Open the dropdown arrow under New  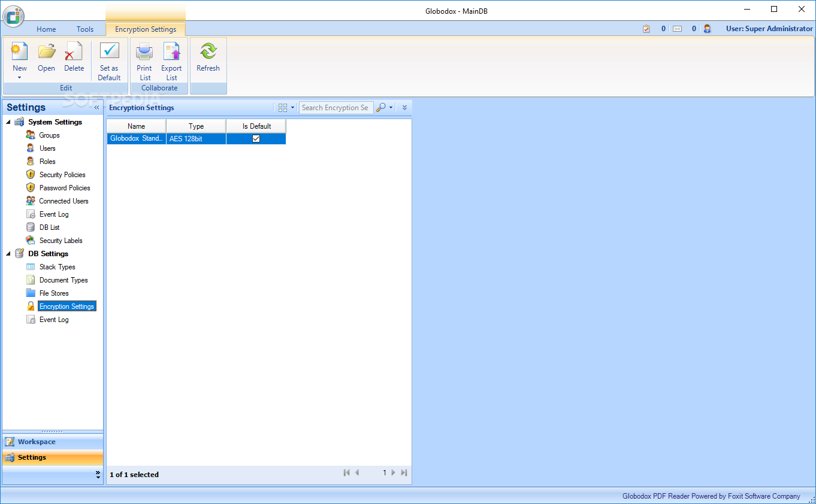pyautogui.click(x=20, y=78)
